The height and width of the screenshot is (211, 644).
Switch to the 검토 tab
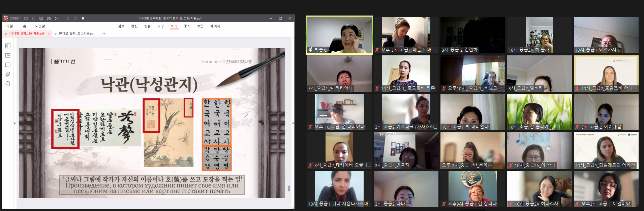click(121, 26)
